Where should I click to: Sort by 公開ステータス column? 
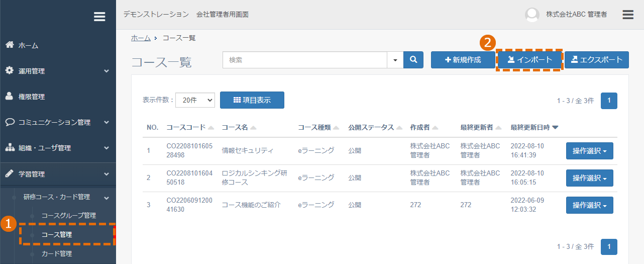pos(375,128)
